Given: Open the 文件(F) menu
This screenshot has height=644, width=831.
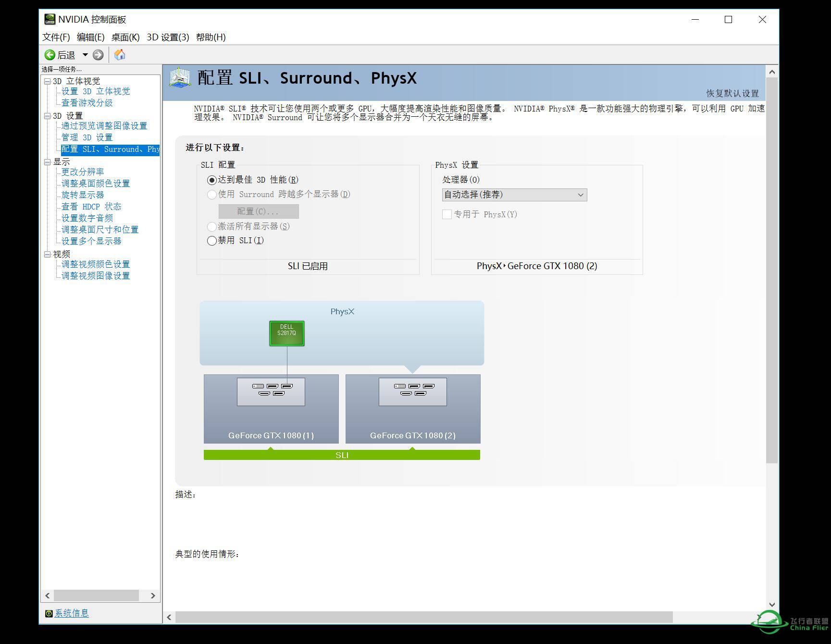Looking at the screenshot, I should pyautogui.click(x=56, y=37).
